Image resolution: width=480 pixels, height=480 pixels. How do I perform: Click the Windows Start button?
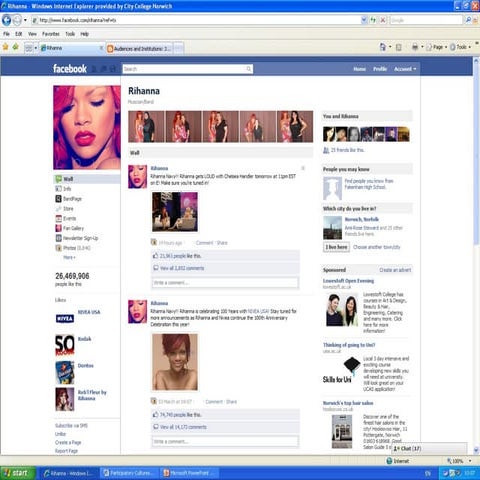(x=18, y=473)
